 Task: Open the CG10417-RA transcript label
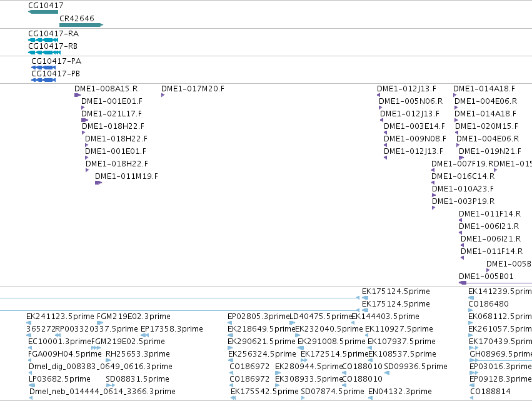point(53,34)
